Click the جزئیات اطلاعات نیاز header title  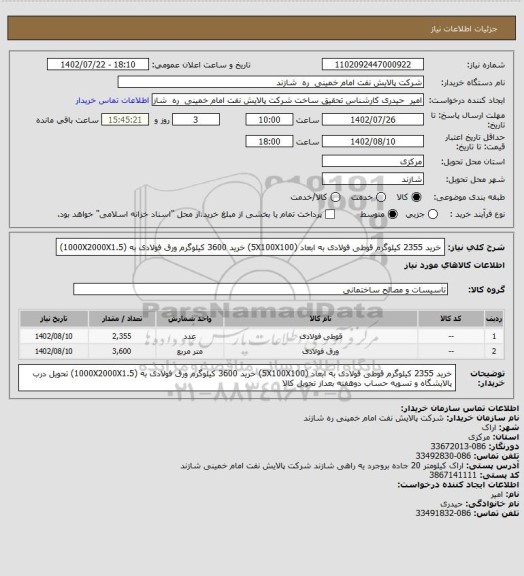(x=464, y=29)
